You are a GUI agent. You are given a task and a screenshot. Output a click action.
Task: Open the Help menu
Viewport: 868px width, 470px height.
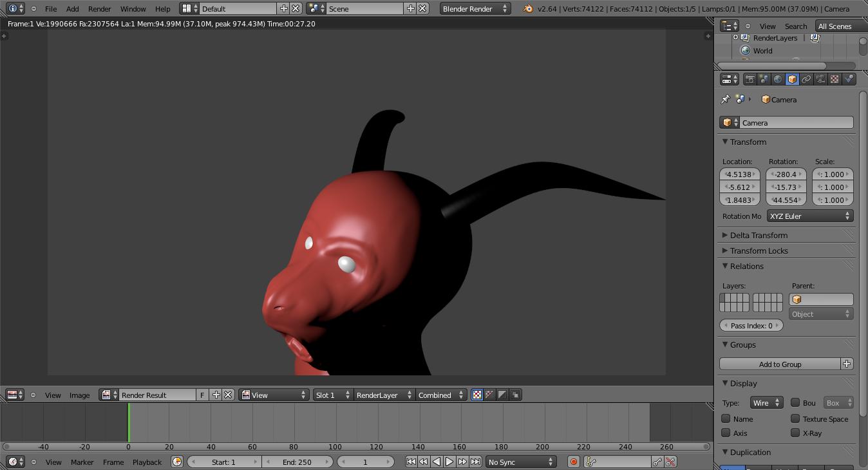coord(163,8)
